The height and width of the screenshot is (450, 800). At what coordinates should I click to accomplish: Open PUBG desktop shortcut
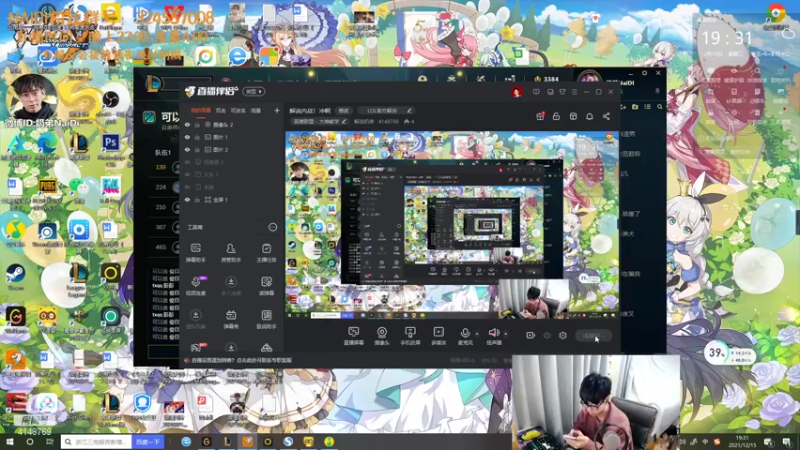click(47, 190)
